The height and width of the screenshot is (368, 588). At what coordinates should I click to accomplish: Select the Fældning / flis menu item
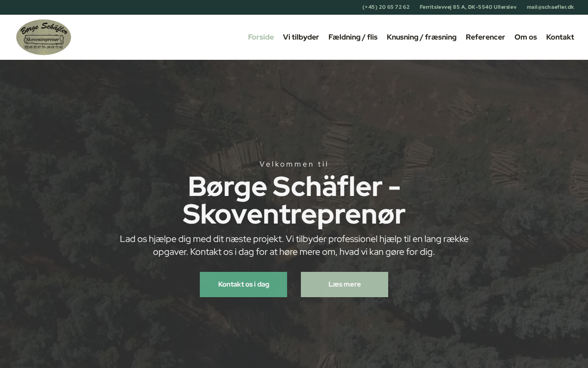pyautogui.click(x=353, y=37)
